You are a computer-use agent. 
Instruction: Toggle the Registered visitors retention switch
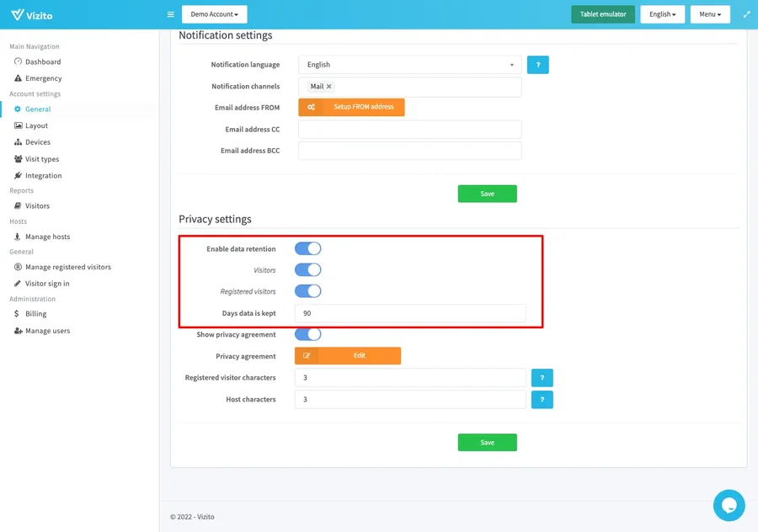(x=307, y=291)
